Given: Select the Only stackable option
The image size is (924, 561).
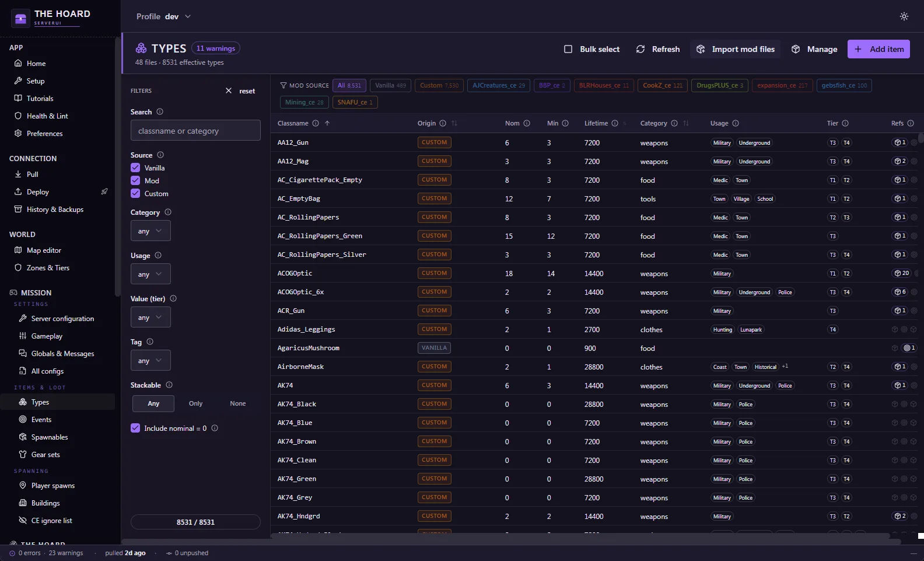Looking at the screenshot, I should (x=196, y=403).
